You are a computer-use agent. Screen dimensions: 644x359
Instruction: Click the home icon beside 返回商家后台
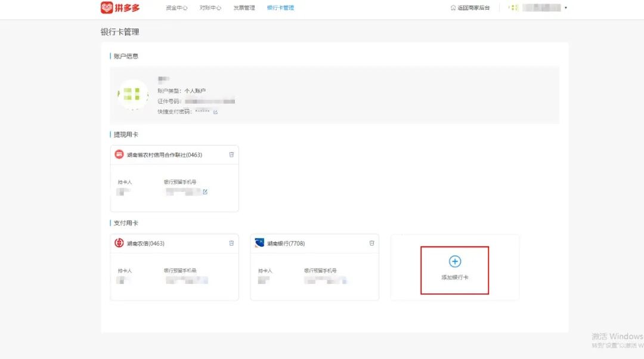pos(453,8)
